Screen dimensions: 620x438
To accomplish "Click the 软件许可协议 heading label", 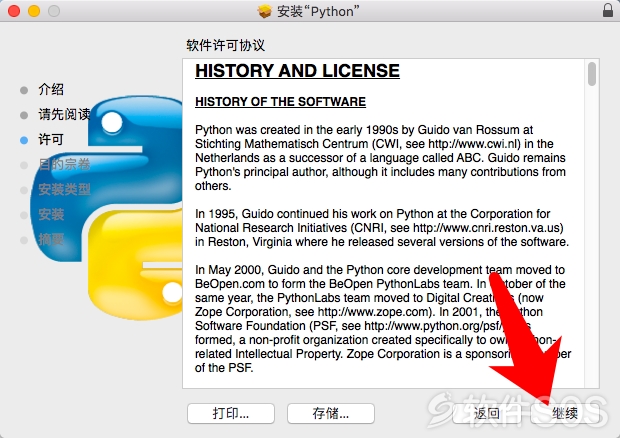I will pyautogui.click(x=226, y=45).
